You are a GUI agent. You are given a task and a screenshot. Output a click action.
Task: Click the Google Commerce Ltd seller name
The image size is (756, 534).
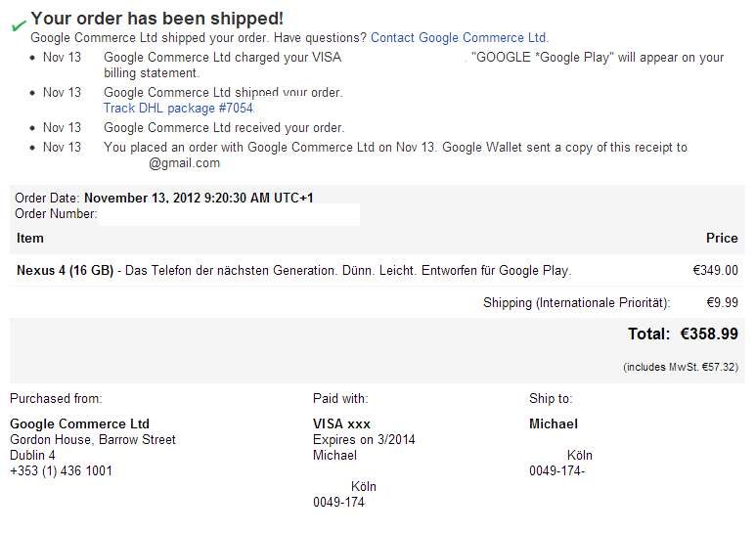(79, 424)
